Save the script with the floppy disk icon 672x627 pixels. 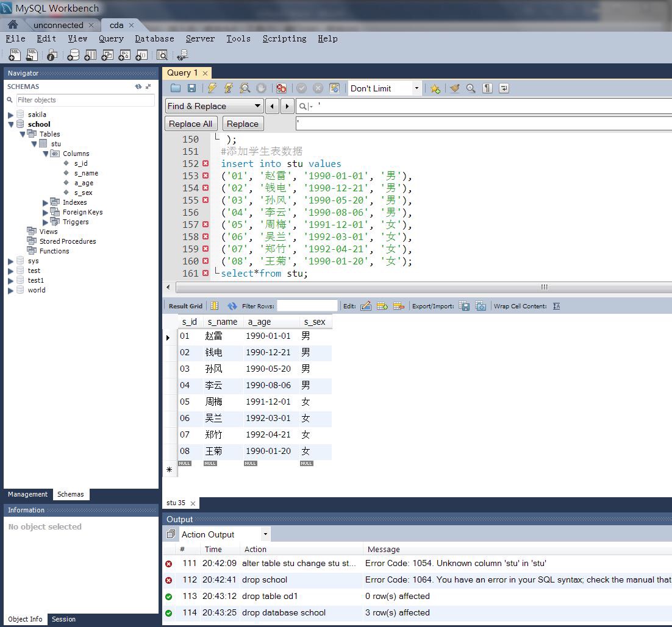point(191,88)
